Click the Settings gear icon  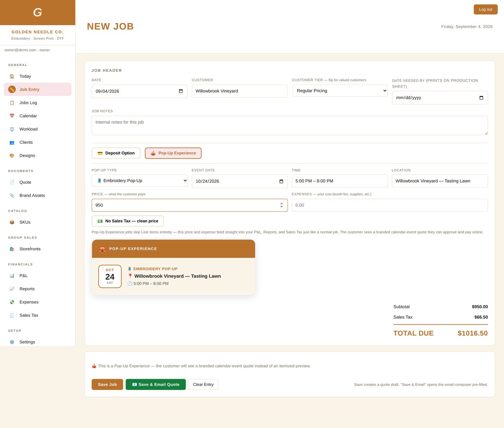point(12,342)
